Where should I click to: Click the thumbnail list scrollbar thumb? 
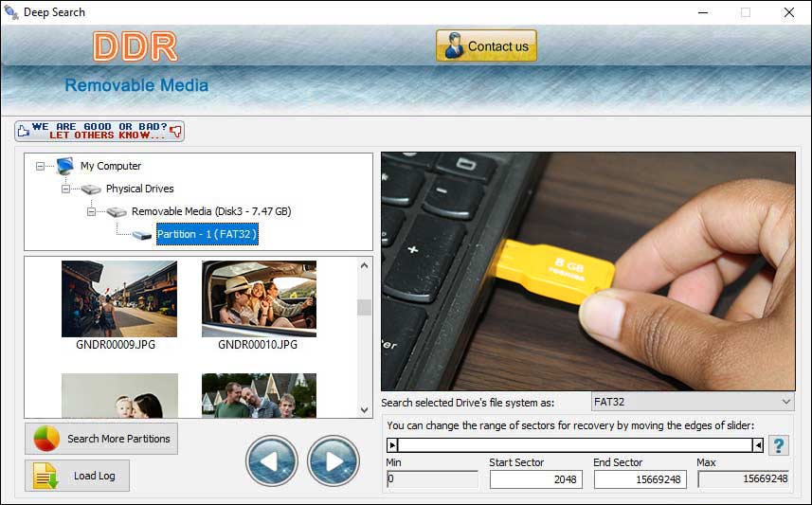point(364,307)
